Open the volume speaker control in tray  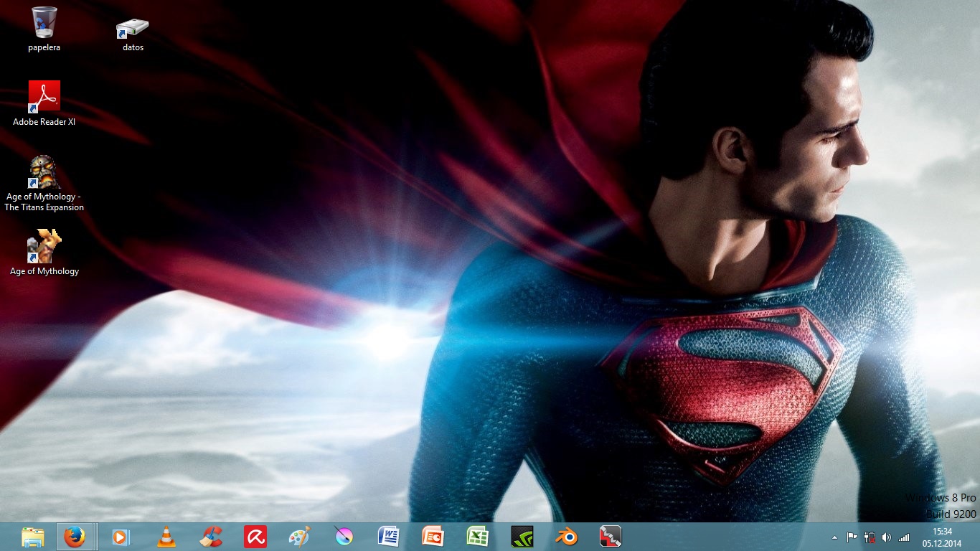(886, 537)
